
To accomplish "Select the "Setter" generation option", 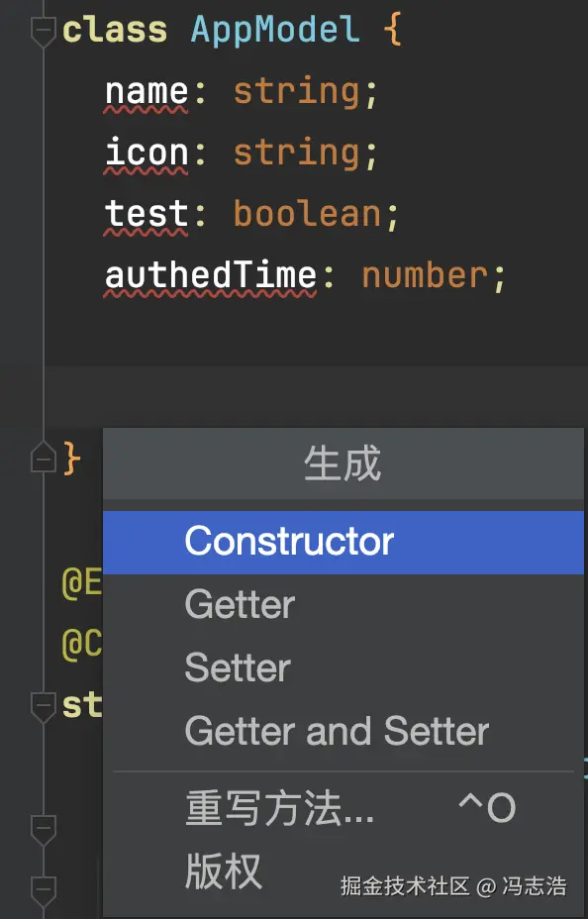I will tap(238, 668).
